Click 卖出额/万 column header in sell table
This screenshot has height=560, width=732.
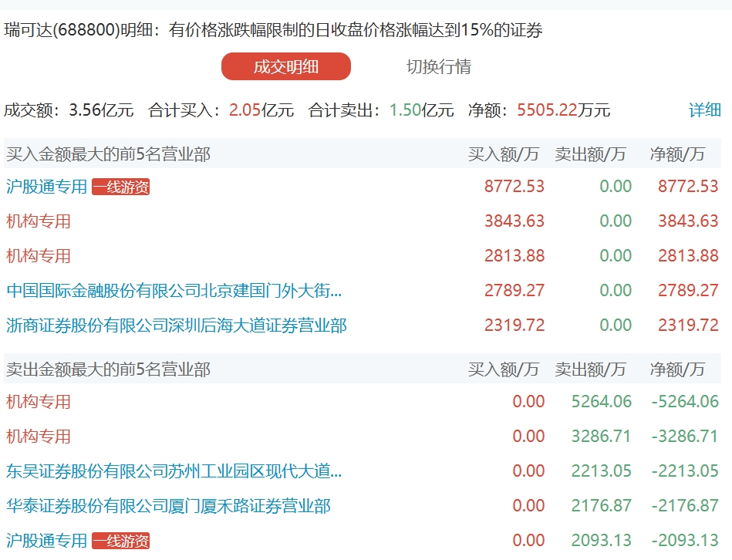tap(591, 369)
